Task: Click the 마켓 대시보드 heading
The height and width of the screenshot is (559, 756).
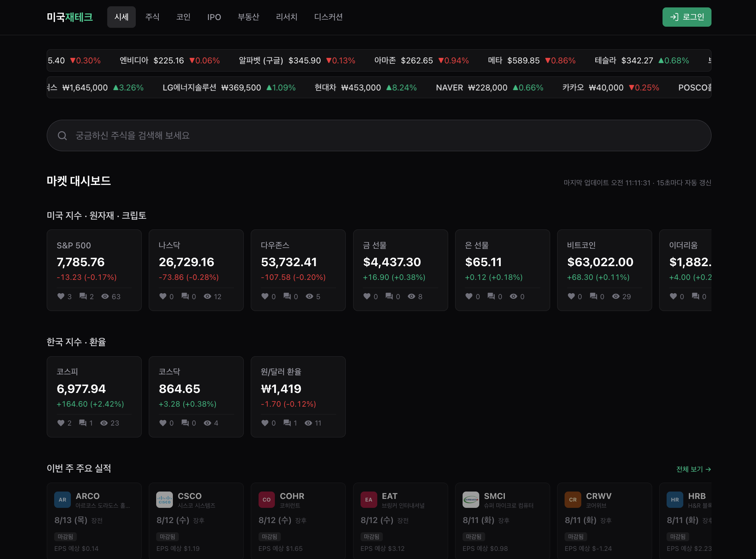Action: 79,181
